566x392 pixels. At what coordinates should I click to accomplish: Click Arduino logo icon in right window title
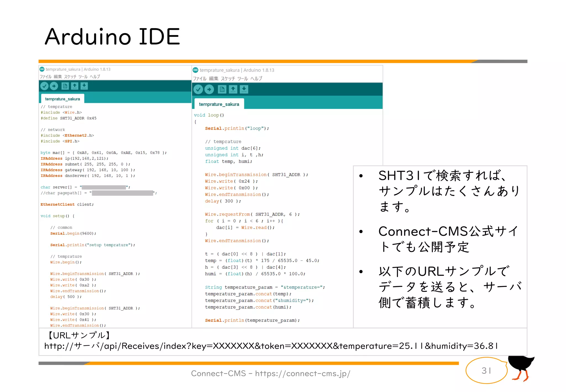pos(196,70)
